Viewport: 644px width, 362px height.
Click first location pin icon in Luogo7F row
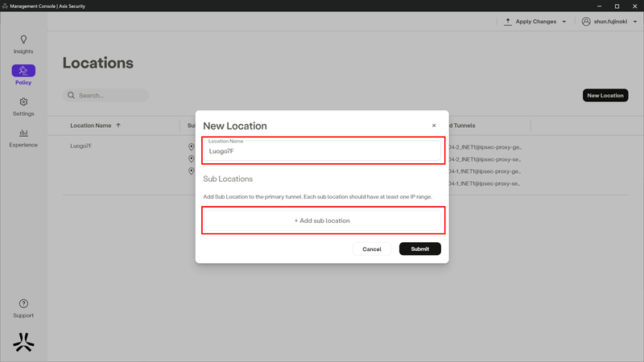click(191, 147)
